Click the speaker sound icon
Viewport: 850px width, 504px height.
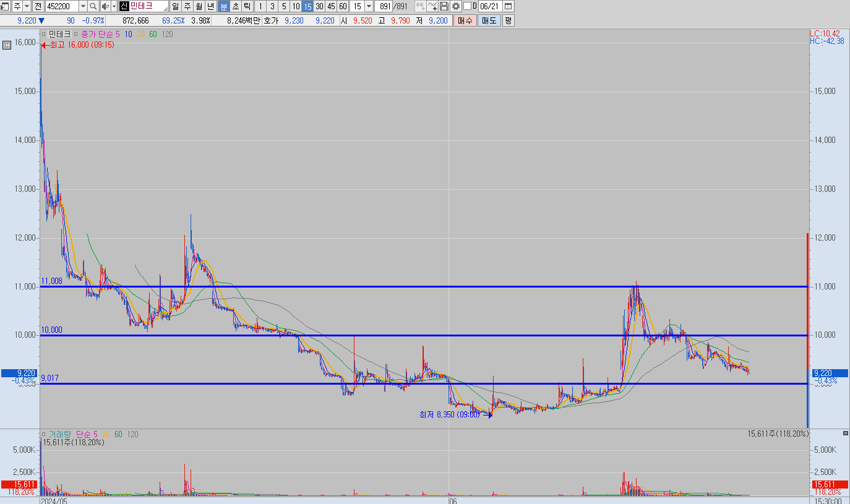pos(105,6)
